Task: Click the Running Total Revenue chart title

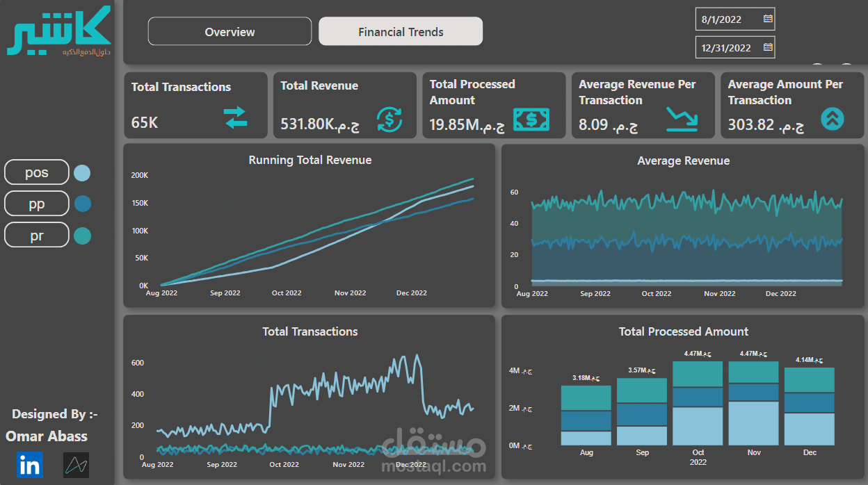Action: 310,160
